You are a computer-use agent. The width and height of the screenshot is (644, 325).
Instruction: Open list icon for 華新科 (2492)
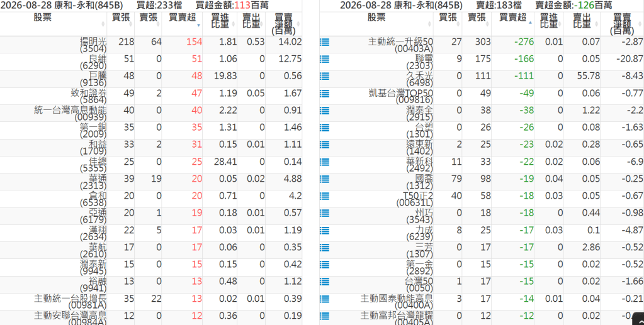(x=324, y=162)
